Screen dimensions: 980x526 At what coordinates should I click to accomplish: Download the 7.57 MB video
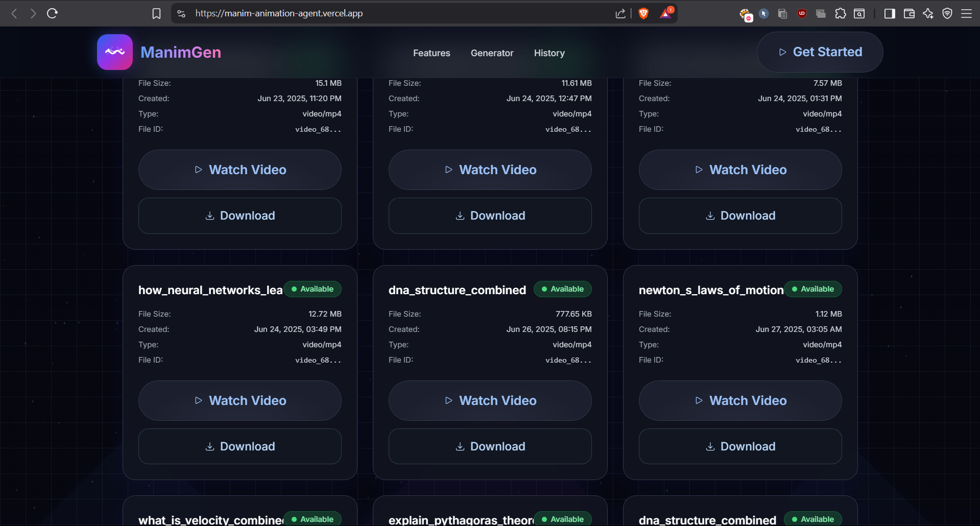click(x=740, y=216)
